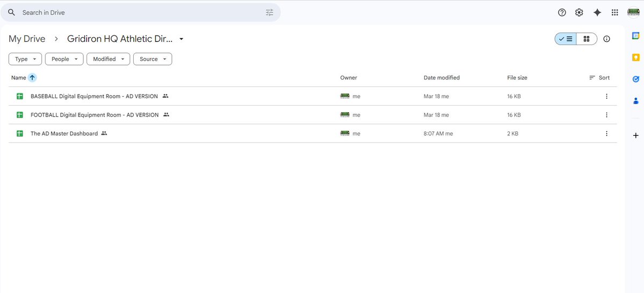Select The AD Master Dashboard file name

(64, 134)
